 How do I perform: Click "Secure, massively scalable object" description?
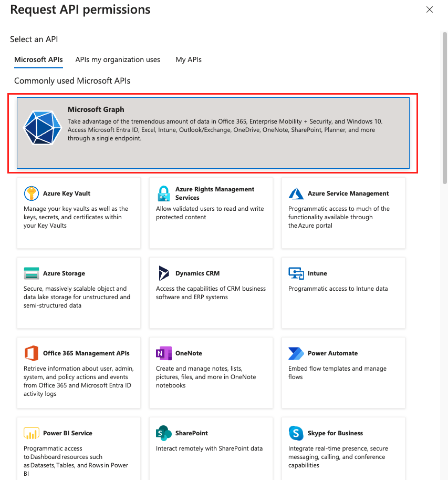pyautogui.click(x=77, y=297)
